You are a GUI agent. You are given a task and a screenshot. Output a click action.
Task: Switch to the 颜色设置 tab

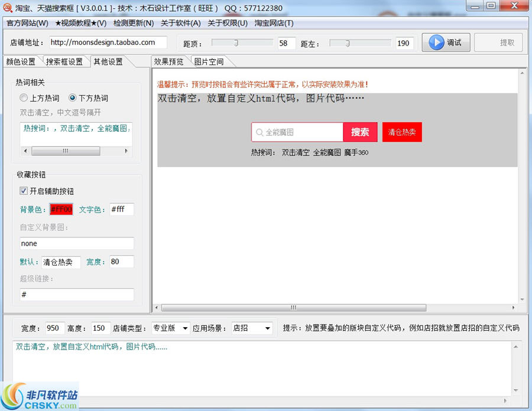click(x=21, y=61)
